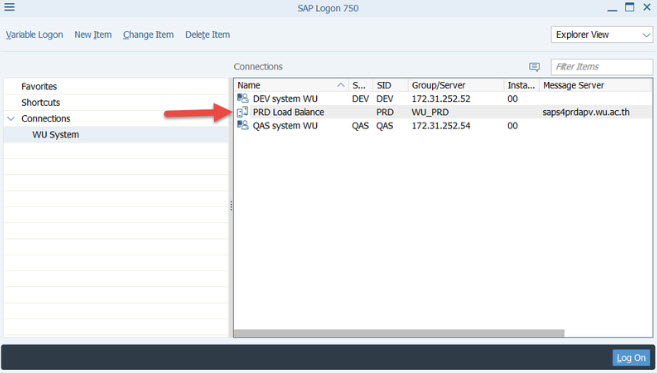Click the S... column header
Viewport: 657px width, 373px height.
click(x=359, y=85)
